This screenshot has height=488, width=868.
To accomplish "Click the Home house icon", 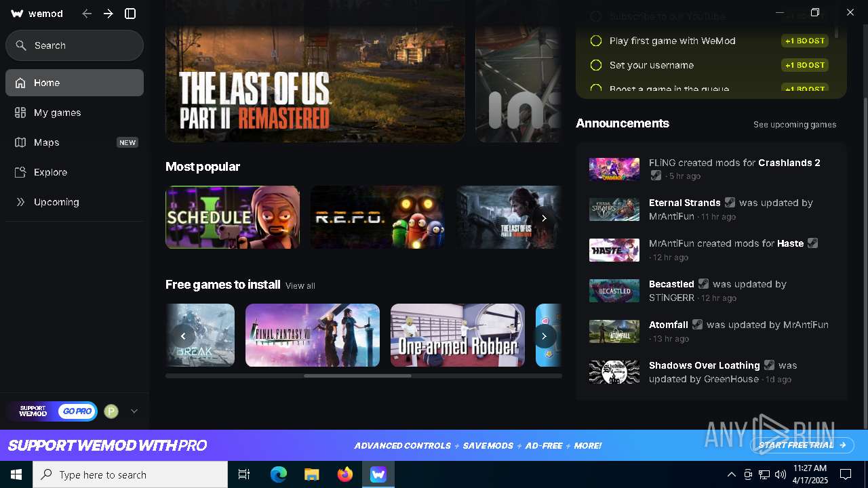I will (x=20, y=83).
